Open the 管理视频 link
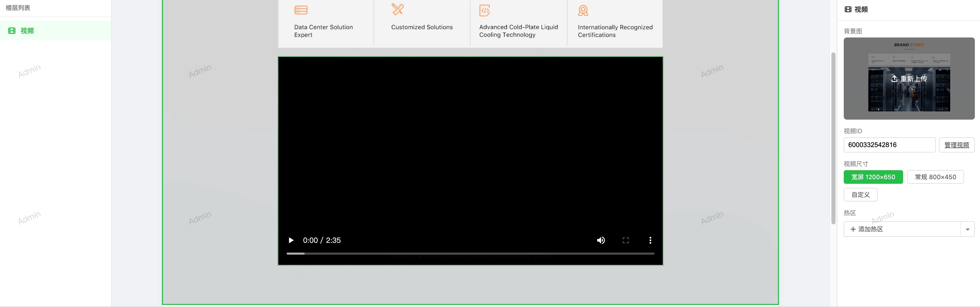The height and width of the screenshot is (307, 980). [956, 145]
